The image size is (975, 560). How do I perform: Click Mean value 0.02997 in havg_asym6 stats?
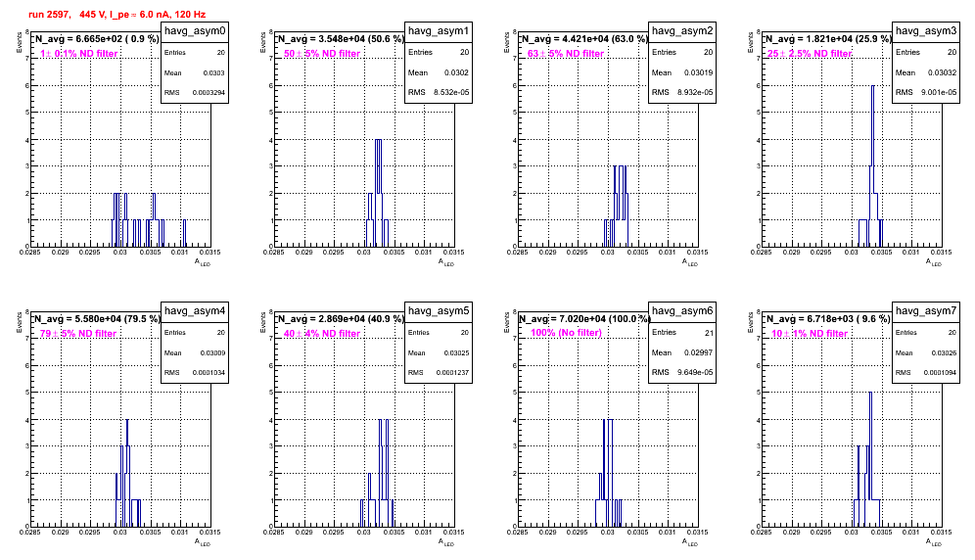coord(698,352)
